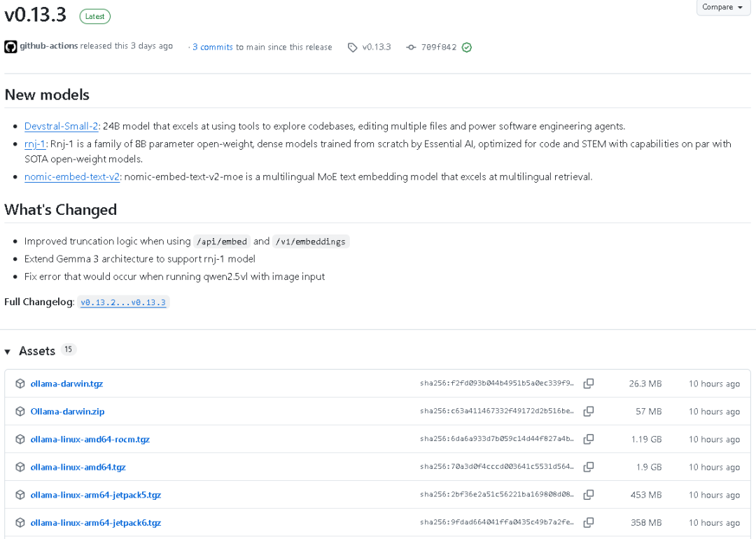Open the Devstral-Small-2 model link
The image size is (756, 539).
[62, 127]
